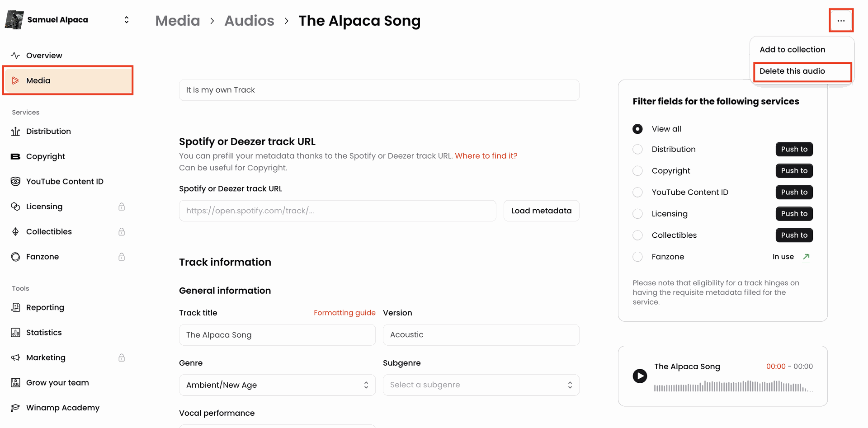Click the Winamp Academy graduation cap icon
The width and height of the screenshot is (868, 428).
pyautogui.click(x=15, y=408)
